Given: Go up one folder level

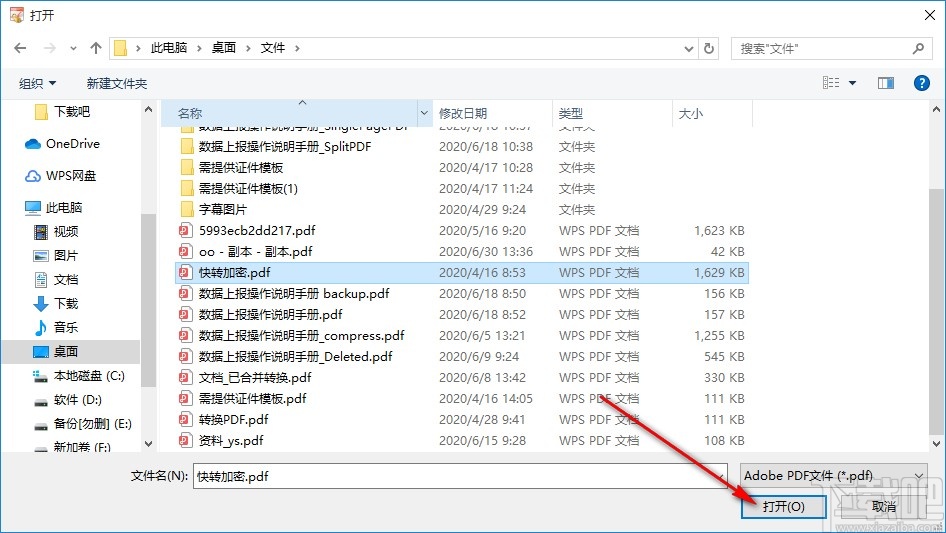Looking at the screenshot, I should coord(95,48).
